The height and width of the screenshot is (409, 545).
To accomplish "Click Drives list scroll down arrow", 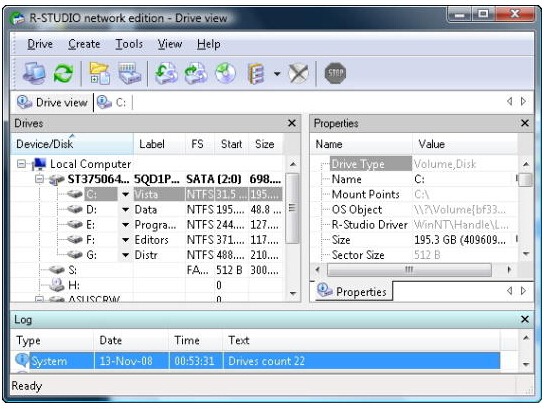I will [293, 294].
